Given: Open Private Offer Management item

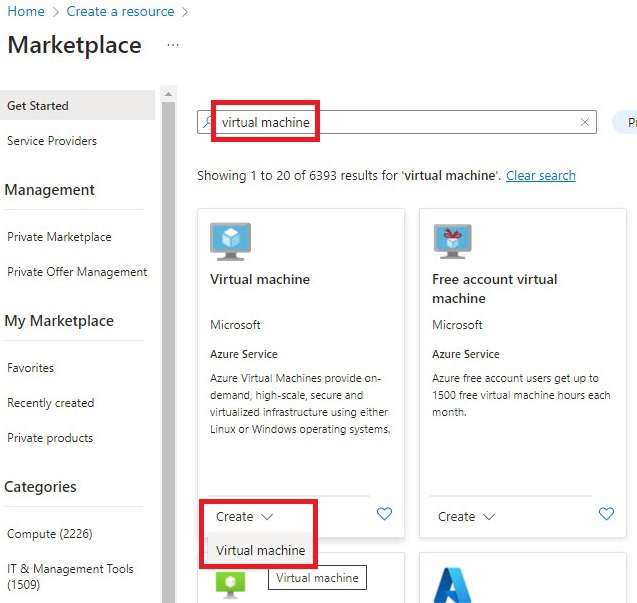Looking at the screenshot, I should [77, 272].
